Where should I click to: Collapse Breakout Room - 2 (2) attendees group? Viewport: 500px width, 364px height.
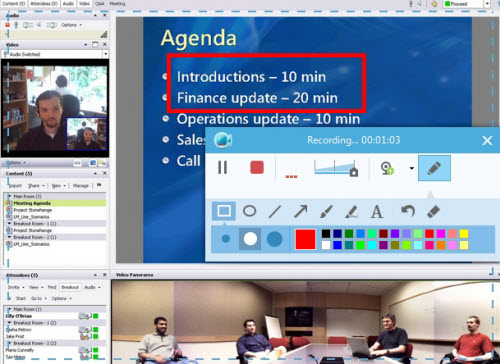tap(9, 343)
